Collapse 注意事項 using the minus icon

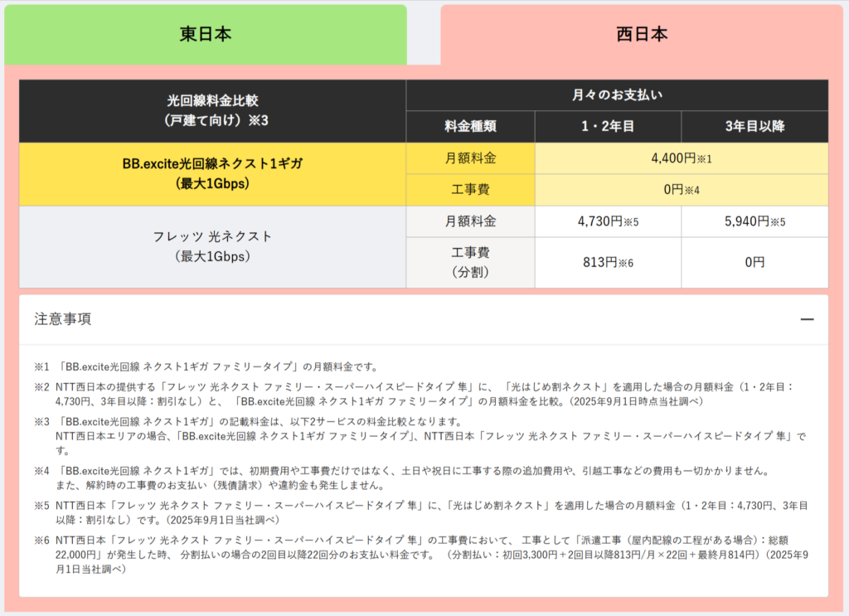(807, 319)
